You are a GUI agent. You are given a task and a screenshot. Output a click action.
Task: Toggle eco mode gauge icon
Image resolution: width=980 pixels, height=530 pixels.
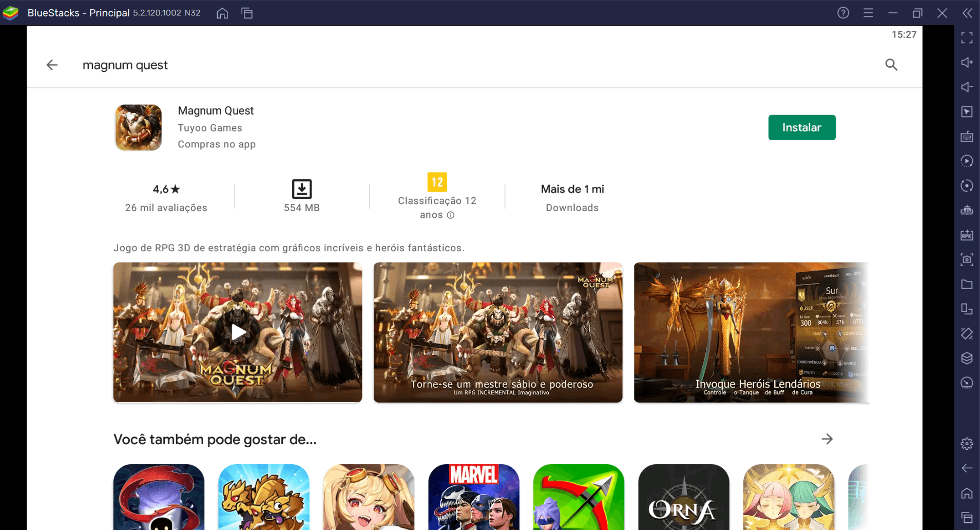click(x=967, y=383)
